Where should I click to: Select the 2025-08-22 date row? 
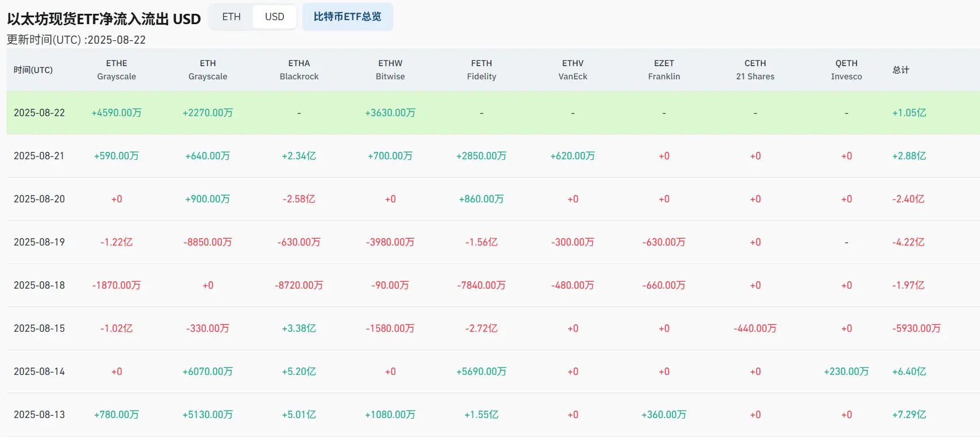[x=493, y=113]
